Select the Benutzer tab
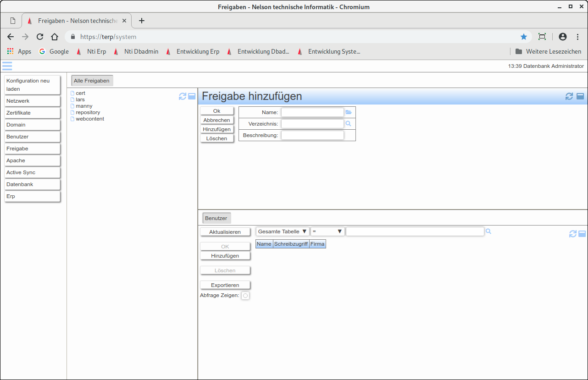Viewport: 588px width, 380px height. pyautogui.click(x=216, y=218)
